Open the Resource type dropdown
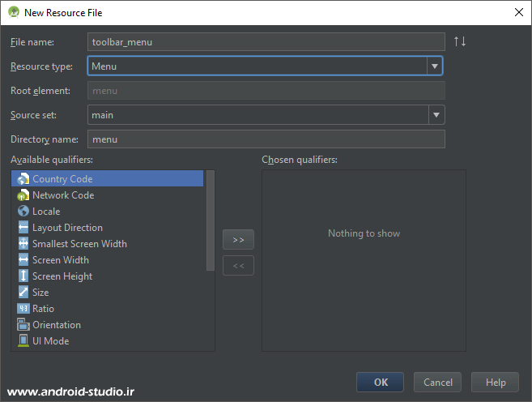The width and height of the screenshot is (532, 402). pos(435,66)
